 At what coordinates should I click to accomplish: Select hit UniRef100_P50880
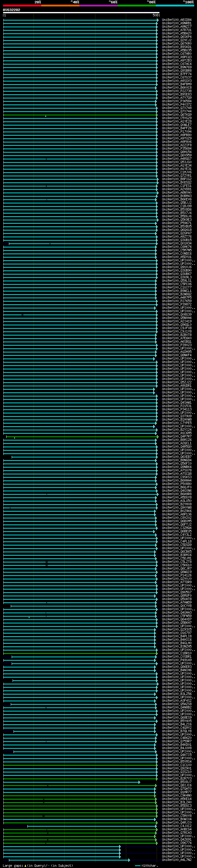pos(177,484)
